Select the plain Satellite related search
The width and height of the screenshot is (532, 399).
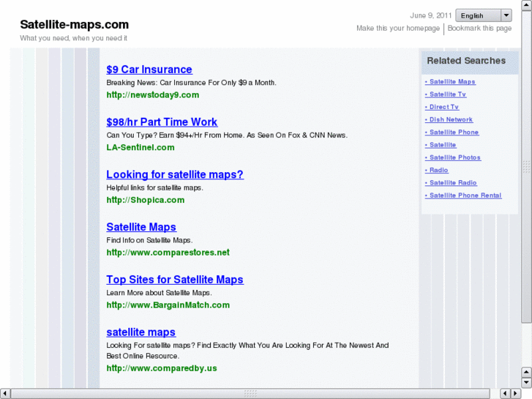pyautogui.click(x=441, y=145)
